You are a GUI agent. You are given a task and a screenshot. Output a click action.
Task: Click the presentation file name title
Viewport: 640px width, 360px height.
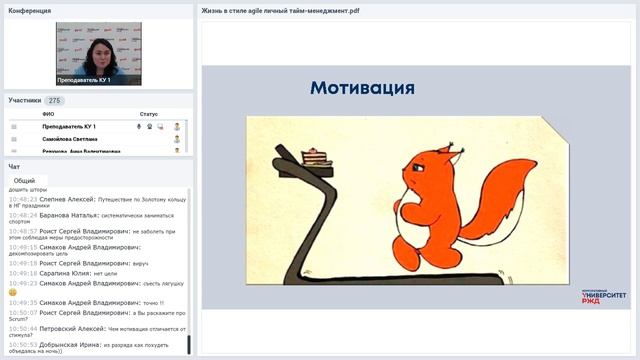click(x=280, y=11)
